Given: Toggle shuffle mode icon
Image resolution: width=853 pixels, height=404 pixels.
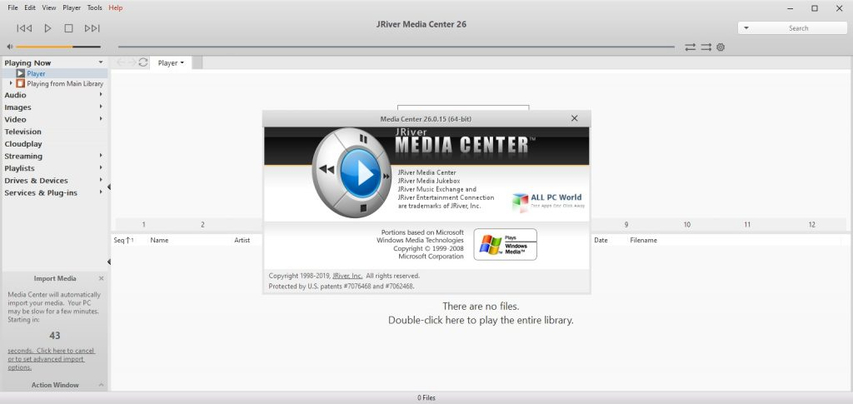Looking at the screenshot, I should tap(706, 47).
